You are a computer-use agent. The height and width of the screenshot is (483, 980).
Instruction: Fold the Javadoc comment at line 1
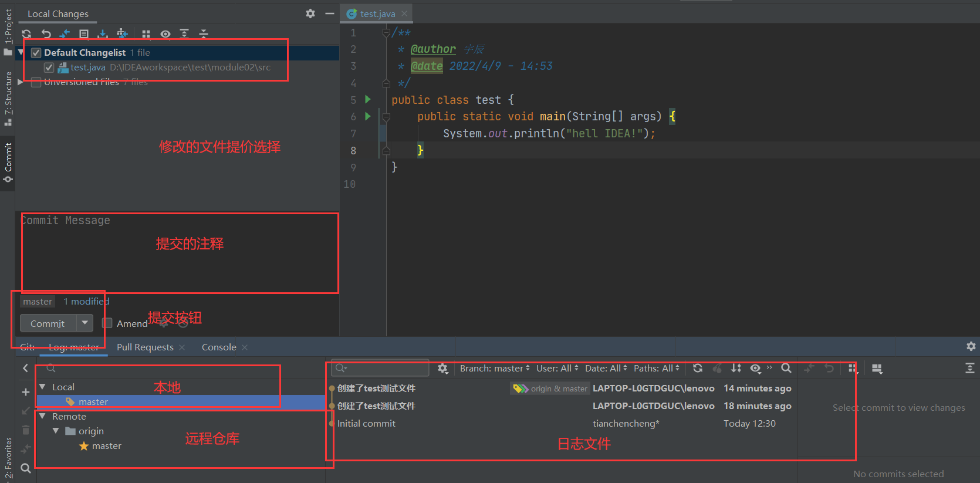[x=386, y=33]
